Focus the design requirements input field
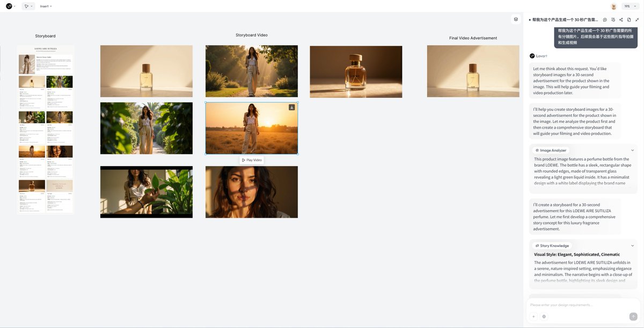Viewport: 644px width, 328px height. tap(580, 305)
